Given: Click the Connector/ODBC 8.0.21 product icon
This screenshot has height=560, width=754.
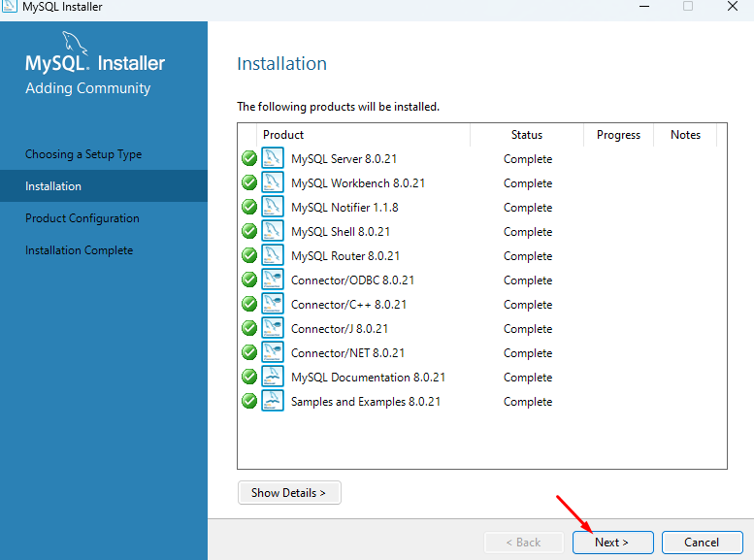Looking at the screenshot, I should click(272, 280).
